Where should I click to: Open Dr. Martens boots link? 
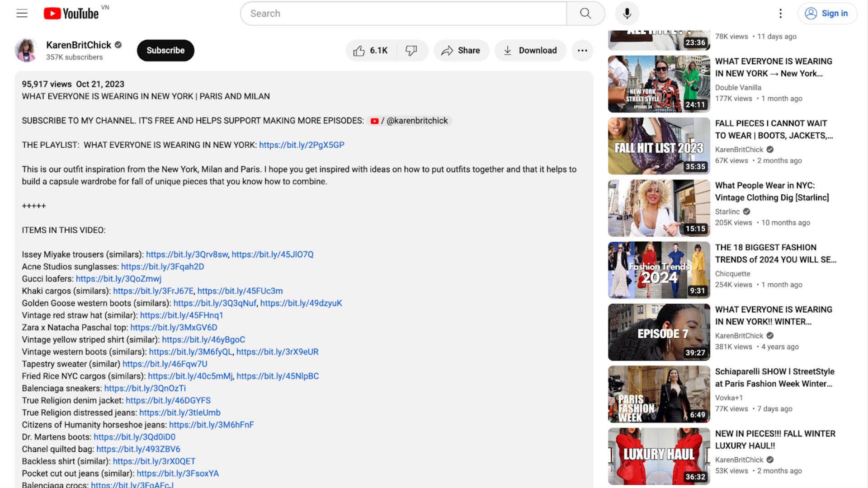(x=134, y=437)
